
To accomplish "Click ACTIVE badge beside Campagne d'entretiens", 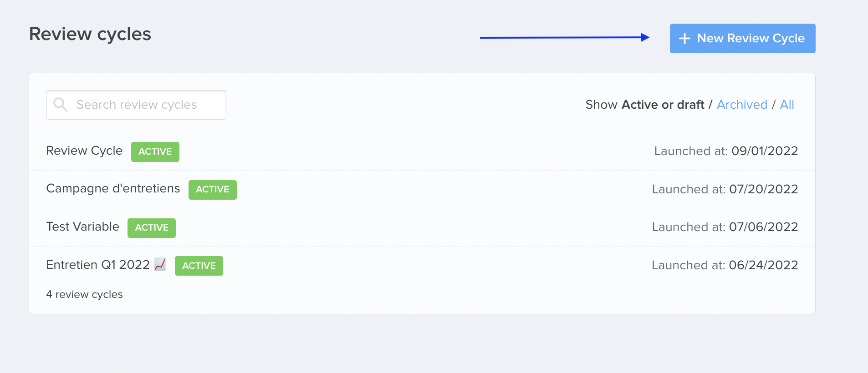I will coord(213,190).
